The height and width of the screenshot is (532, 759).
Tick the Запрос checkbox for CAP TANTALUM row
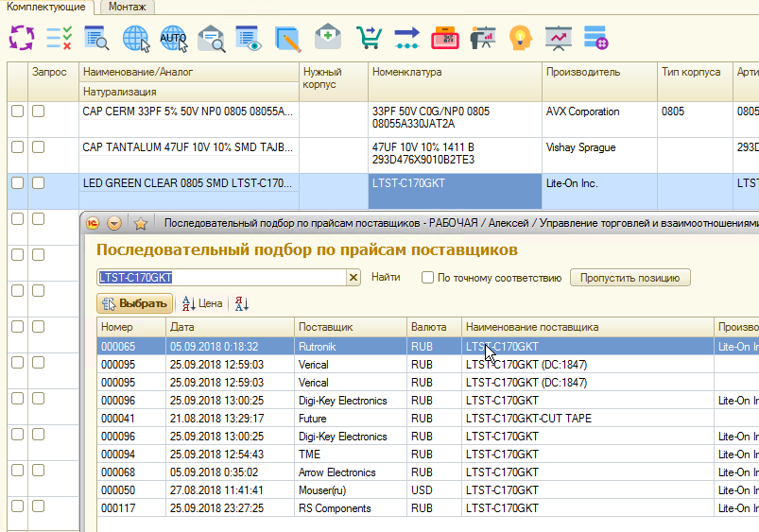tap(39, 147)
